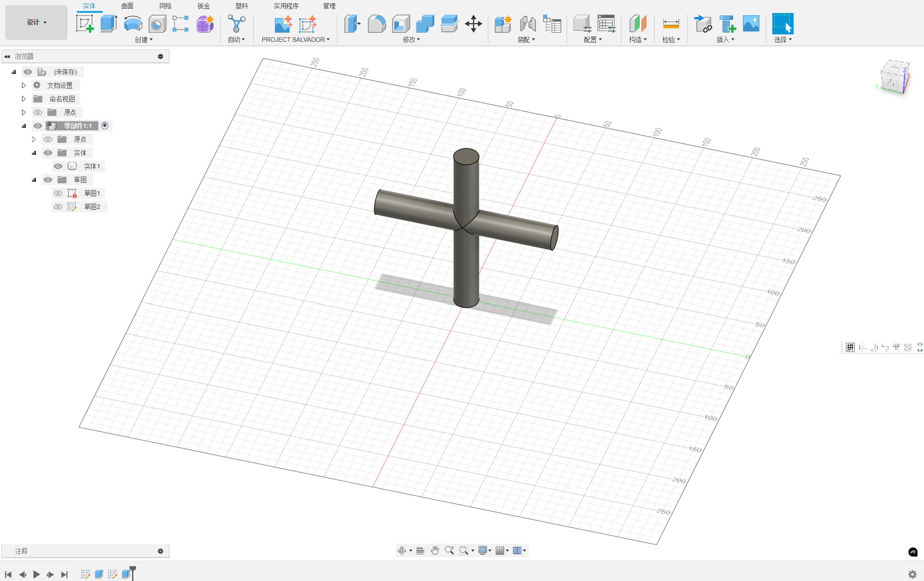Switch to the 管理 tab

tap(329, 6)
